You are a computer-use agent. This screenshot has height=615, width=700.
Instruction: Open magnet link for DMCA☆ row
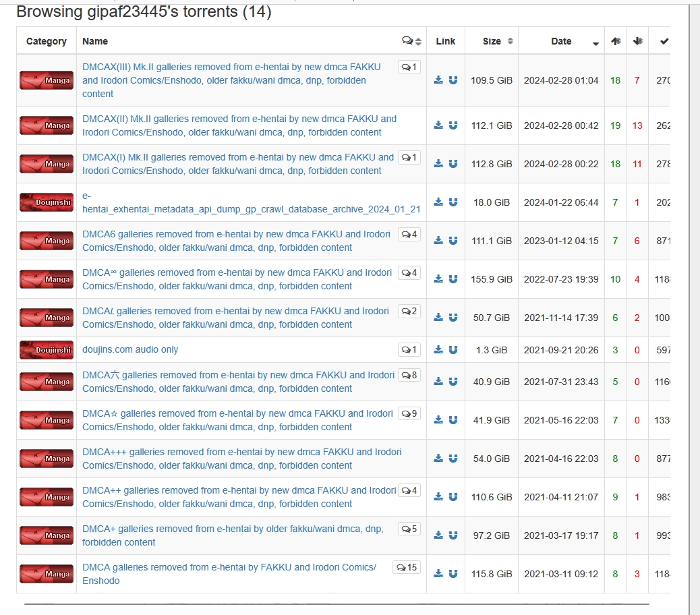tap(453, 420)
